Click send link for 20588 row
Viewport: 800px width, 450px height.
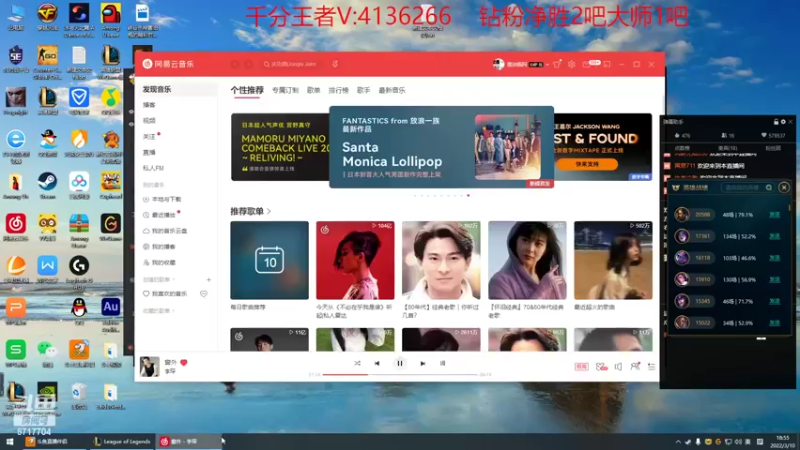click(774, 215)
